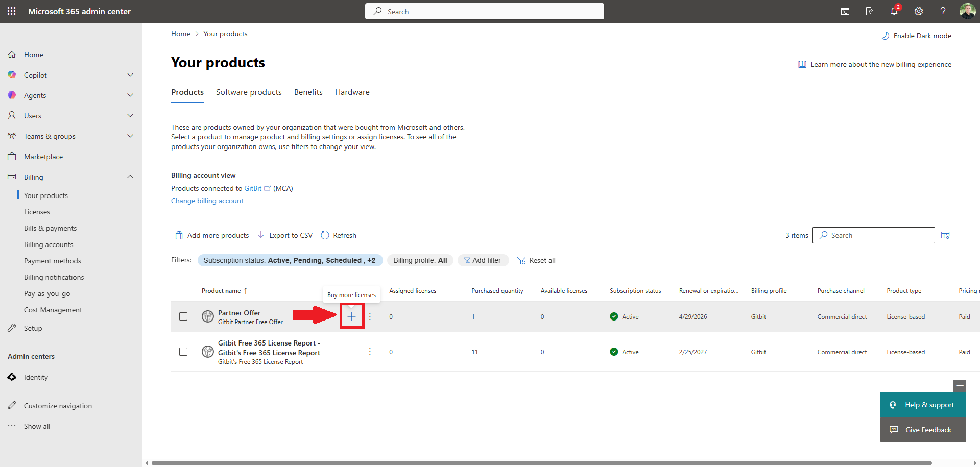Open the notifications bell icon
The width and height of the screenshot is (980, 468).
pos(894,11)
